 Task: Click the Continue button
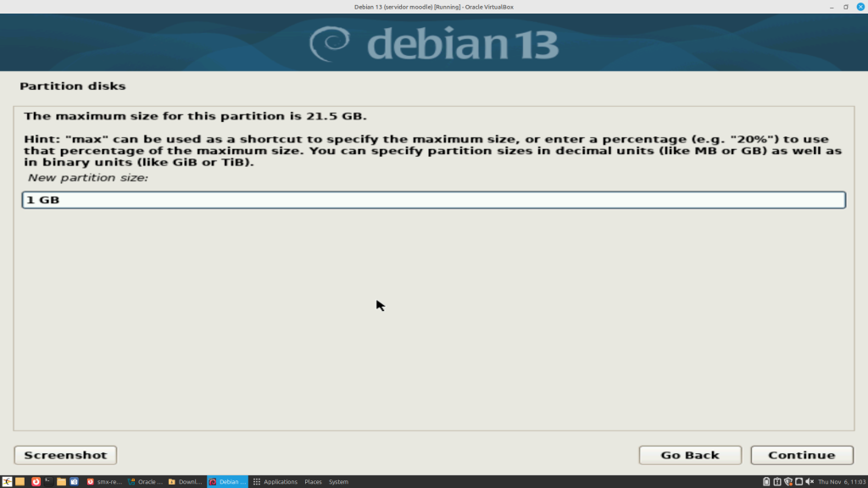click(801, 455)
